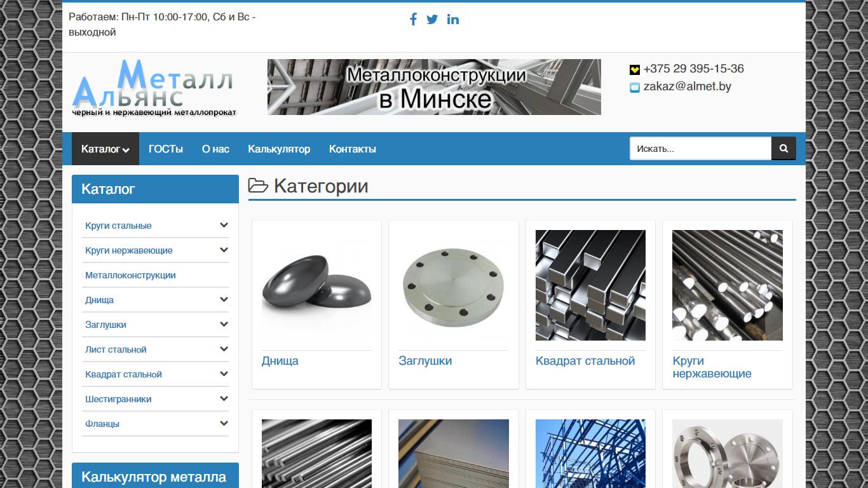
Task: Click the Категории page heading
Action: coord(321,186)
